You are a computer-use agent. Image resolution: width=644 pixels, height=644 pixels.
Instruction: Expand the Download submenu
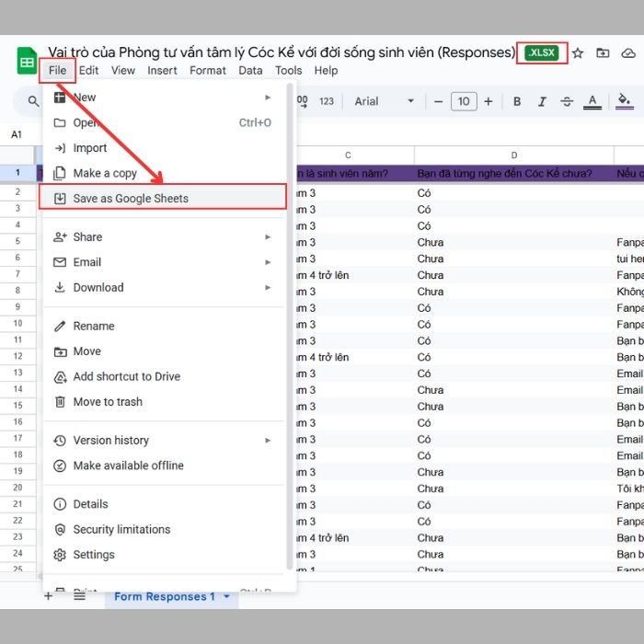coord(162,287)
